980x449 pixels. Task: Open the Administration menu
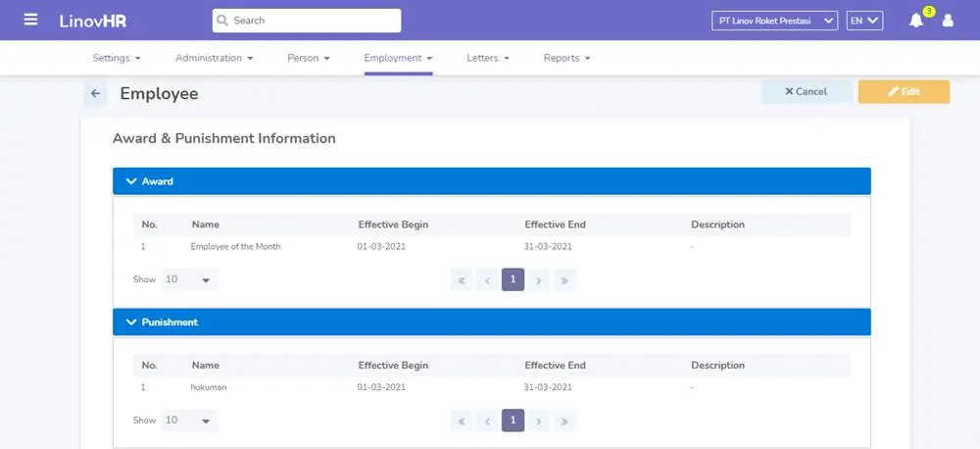click(214, 58)
